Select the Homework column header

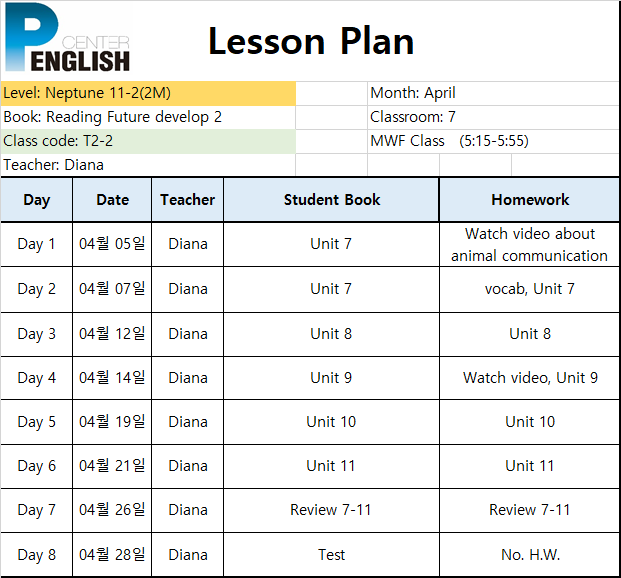coord(530,200)
